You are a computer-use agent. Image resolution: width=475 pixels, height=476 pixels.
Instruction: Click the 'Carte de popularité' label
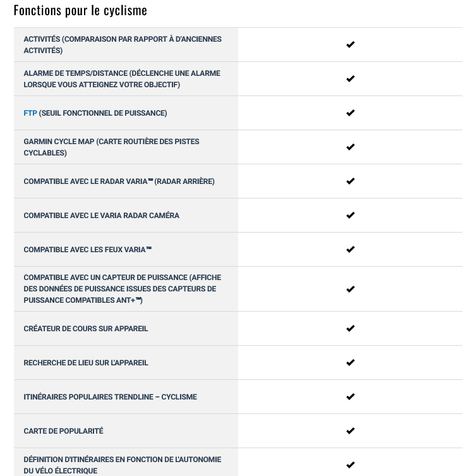tap(63, 431)
